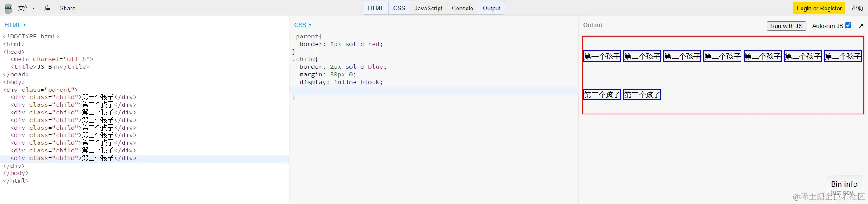This screenshot has width=868, height=204.
Task: Click the Share menu item
Action: point(67,8)
